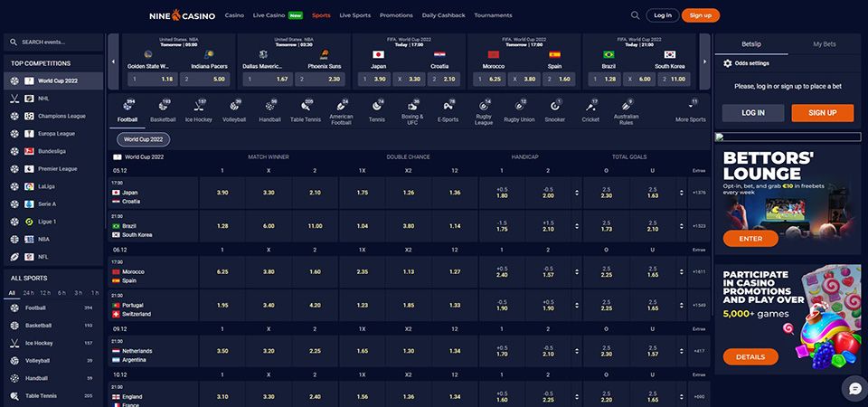Image resolution: width=868 pixels, height=407 pixels.
Task: Expand handicap options for Japan vs Croatia
Action: coord(577,193)
